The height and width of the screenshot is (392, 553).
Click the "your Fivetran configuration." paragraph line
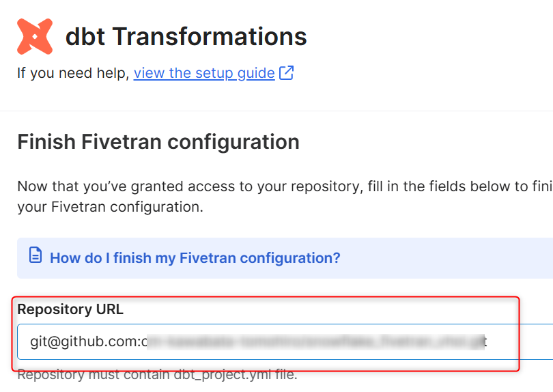pos(111,207)
